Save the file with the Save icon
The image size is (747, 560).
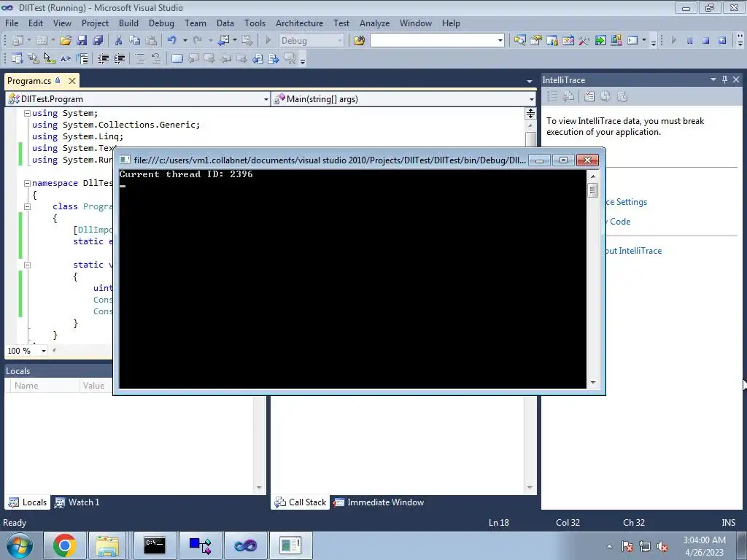[x=82, y=41]
